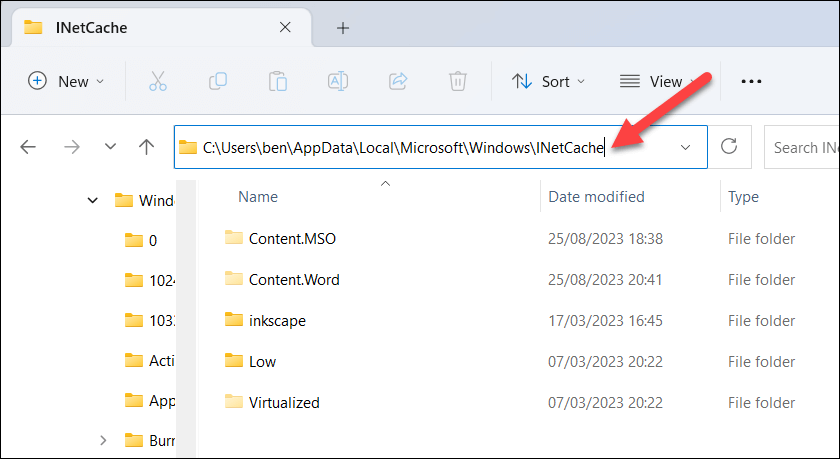
Task: Open the View layout menu
Action: coord(658,81)
